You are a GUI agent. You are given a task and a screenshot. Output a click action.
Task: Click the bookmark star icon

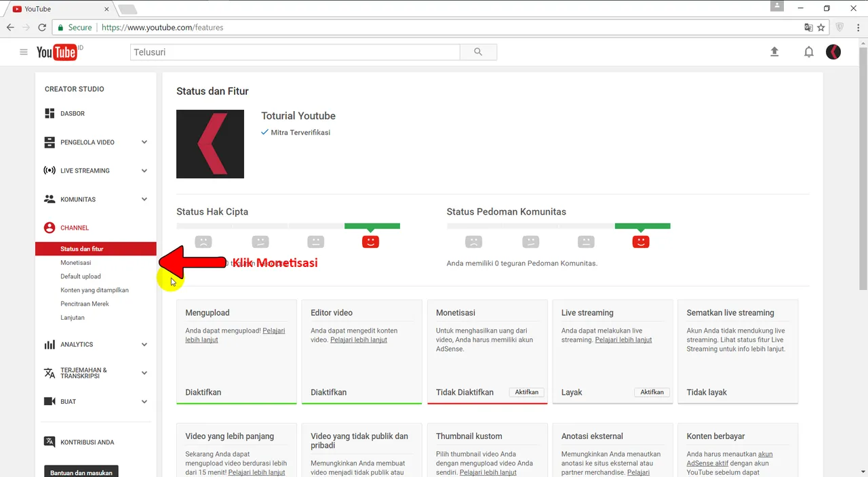(821, 28)
